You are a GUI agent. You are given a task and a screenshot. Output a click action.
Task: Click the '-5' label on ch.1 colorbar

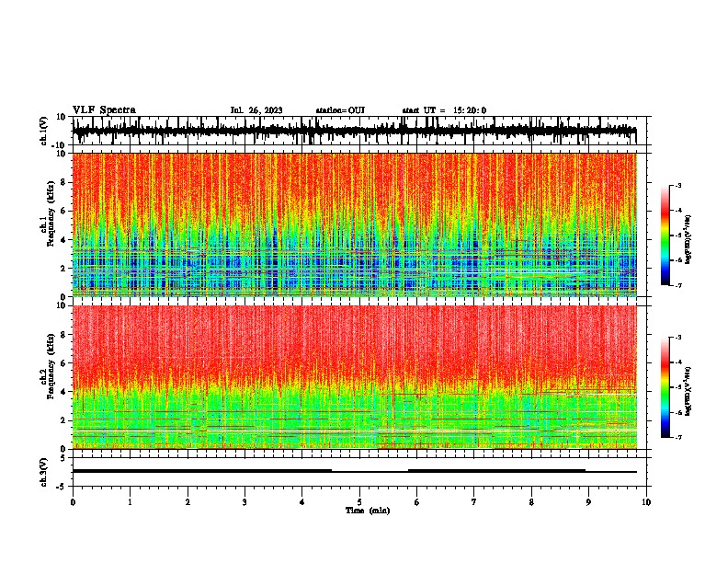pos(678,236)
